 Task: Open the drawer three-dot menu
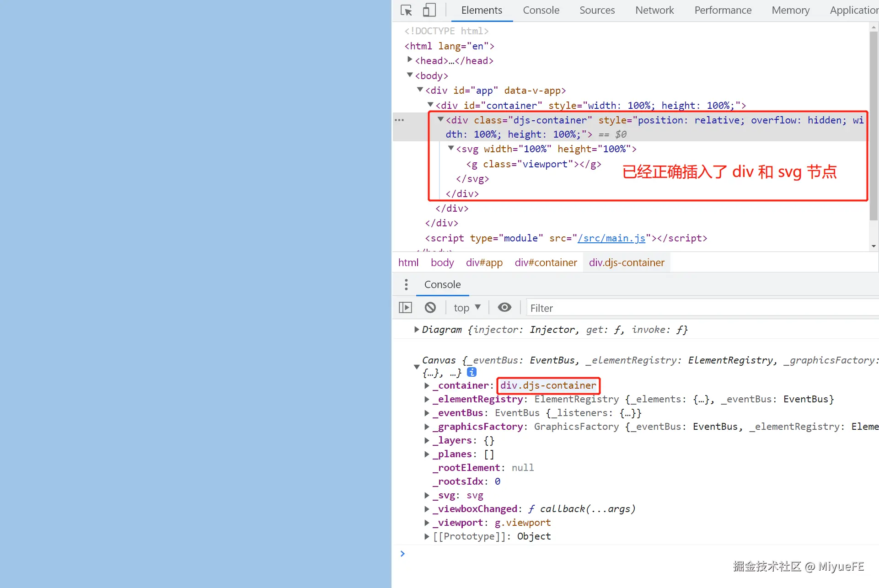(x=406, y=284)
